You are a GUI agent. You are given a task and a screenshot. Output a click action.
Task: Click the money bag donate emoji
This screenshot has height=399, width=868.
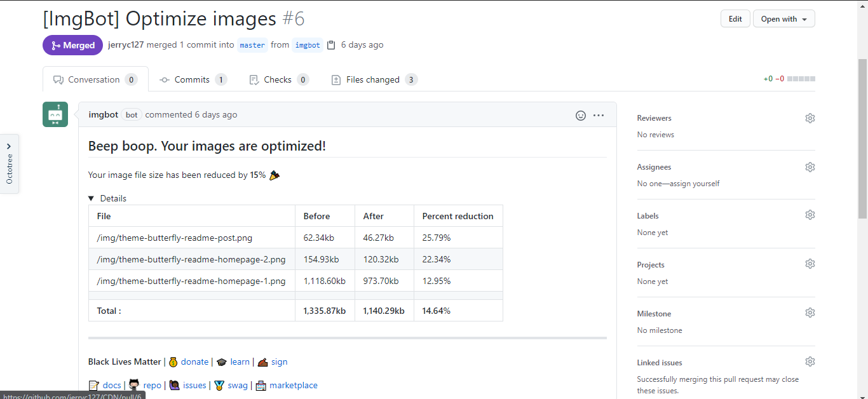click(173, 362)
